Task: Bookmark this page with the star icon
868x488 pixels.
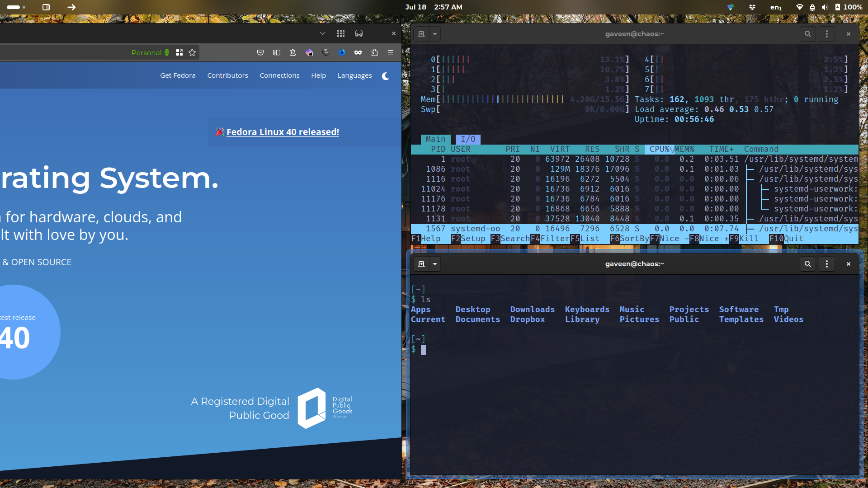Action: point(192,52)
